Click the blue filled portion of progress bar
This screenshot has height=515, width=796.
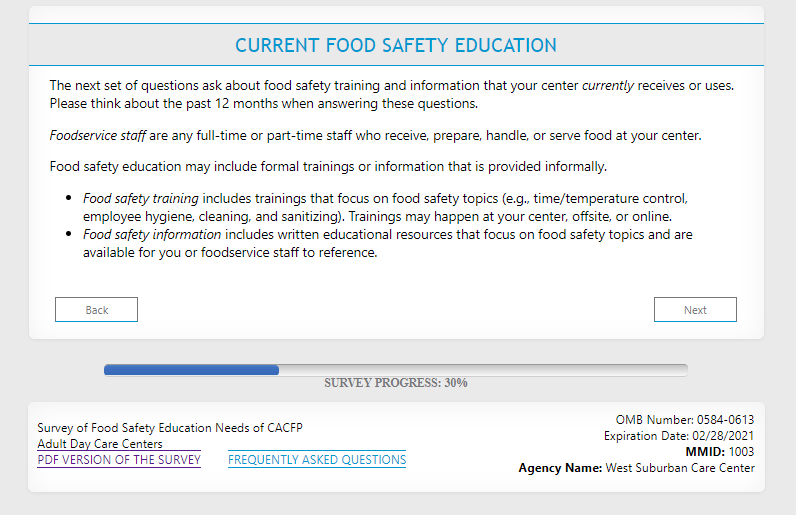191,370
